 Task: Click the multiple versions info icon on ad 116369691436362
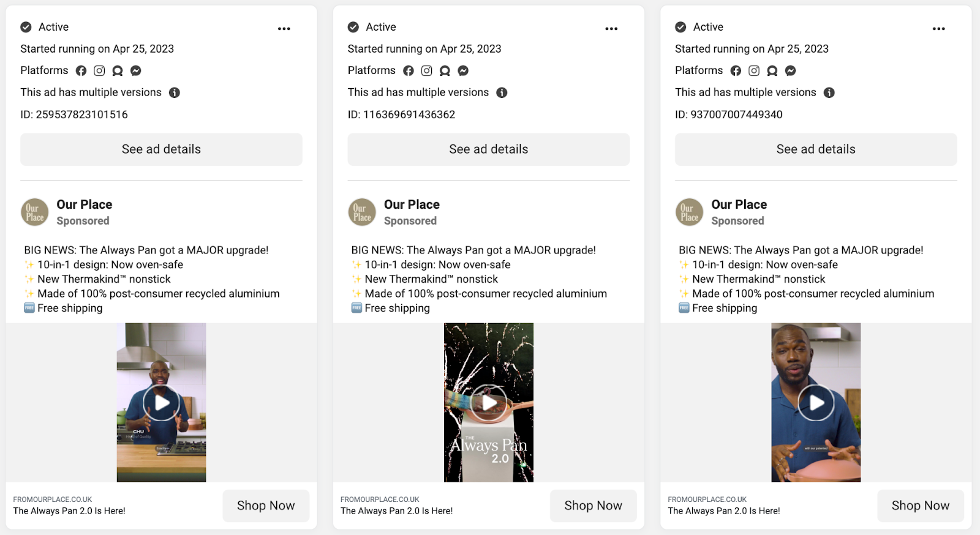(502, 93)
